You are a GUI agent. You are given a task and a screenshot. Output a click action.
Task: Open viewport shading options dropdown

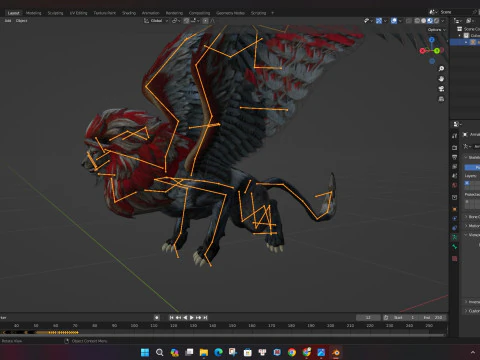pos(443,21)
